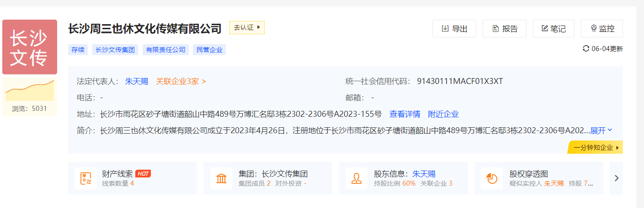Click the 股东信息 shareholder person icon
The image size is (644, 208).
[x=357, y=178]
